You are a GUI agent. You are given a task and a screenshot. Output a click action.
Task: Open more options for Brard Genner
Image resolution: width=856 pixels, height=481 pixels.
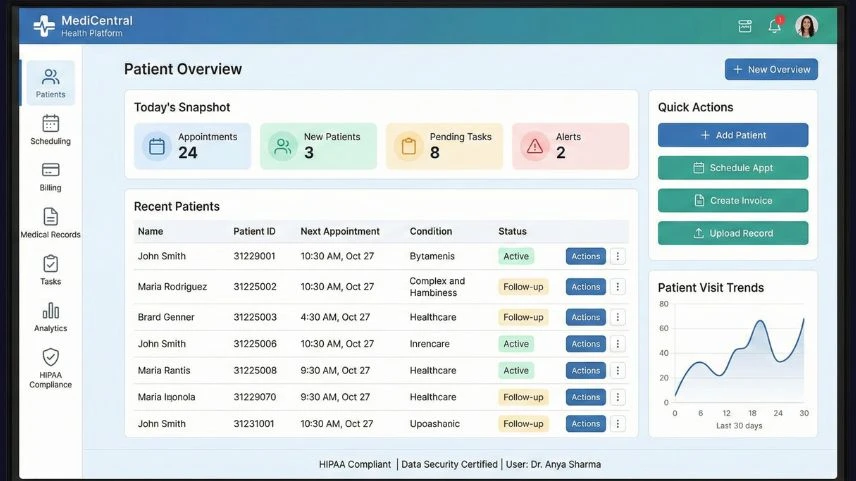click(617, 317)
